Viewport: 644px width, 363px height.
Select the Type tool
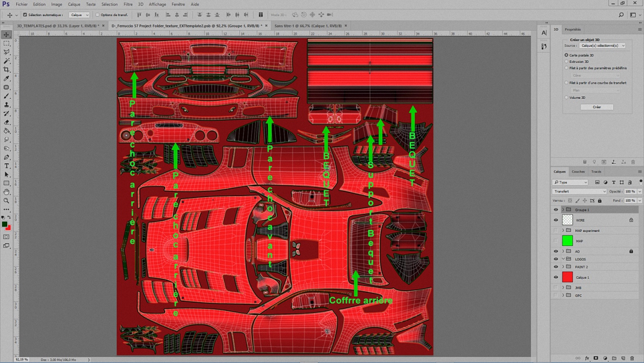pos(7,166)
